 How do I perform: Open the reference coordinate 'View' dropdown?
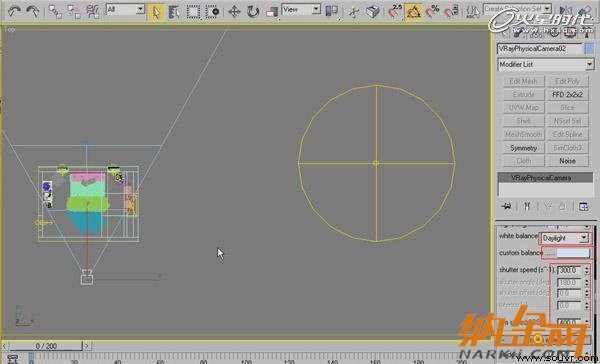(x=301, y=10)
